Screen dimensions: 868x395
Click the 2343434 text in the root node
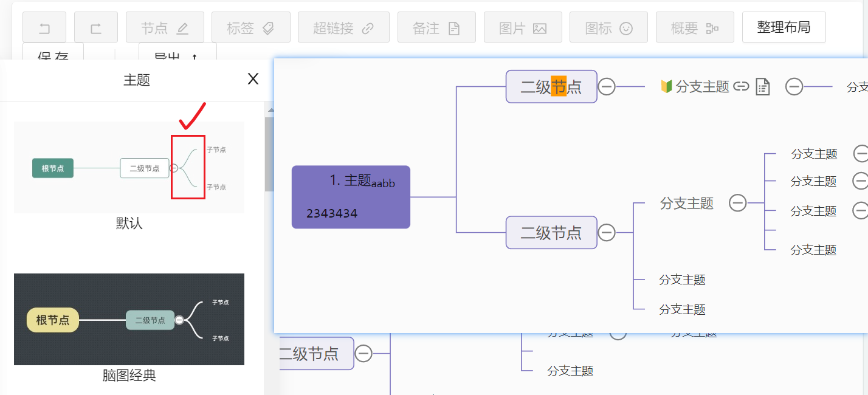point(332,213)
